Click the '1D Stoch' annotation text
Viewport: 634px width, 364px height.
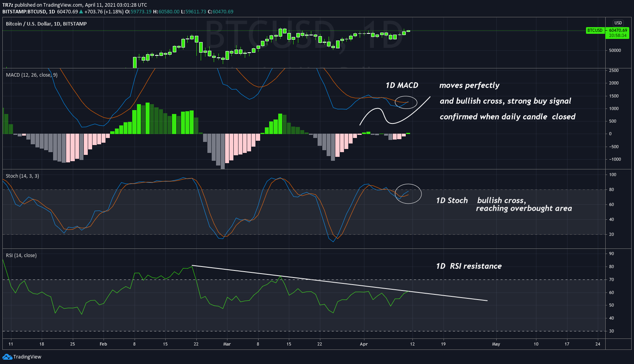coord(452,200)
